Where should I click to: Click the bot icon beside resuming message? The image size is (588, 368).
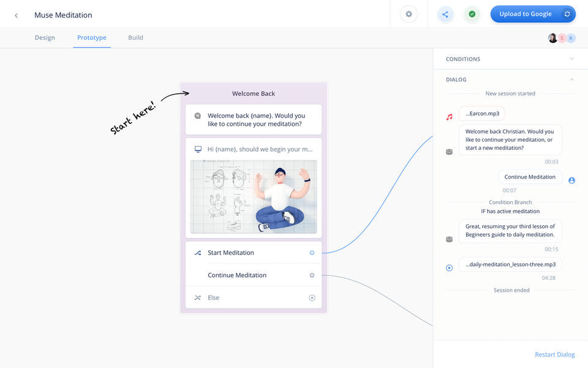coord(449,239)
